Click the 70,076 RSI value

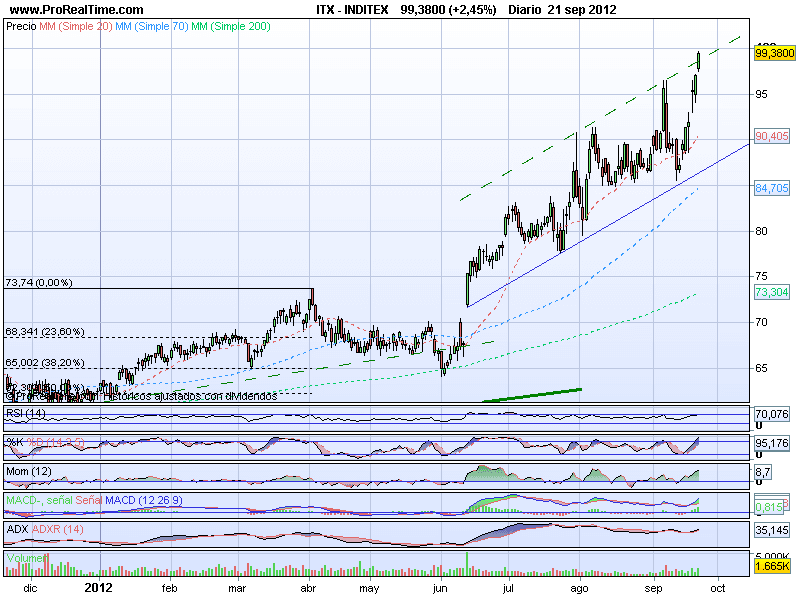coord(772,414)
